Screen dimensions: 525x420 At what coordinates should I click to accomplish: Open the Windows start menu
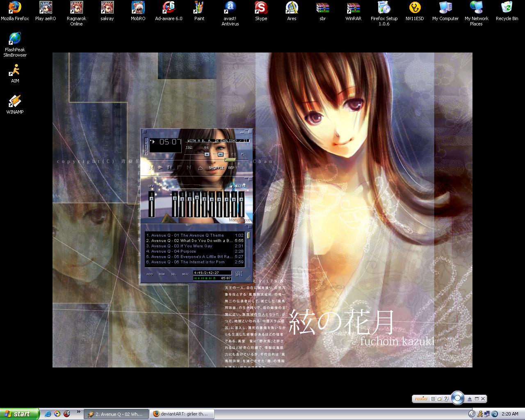coord(20,414)
